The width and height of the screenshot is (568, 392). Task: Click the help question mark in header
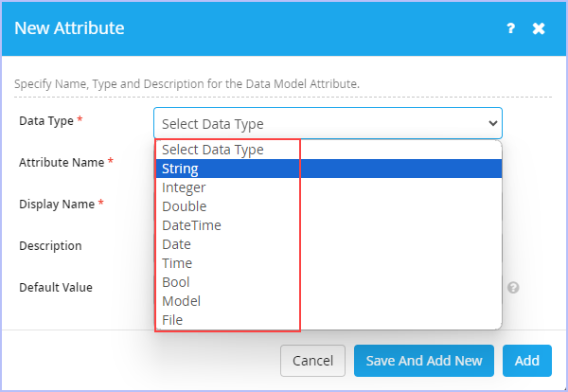coord(511,28)
